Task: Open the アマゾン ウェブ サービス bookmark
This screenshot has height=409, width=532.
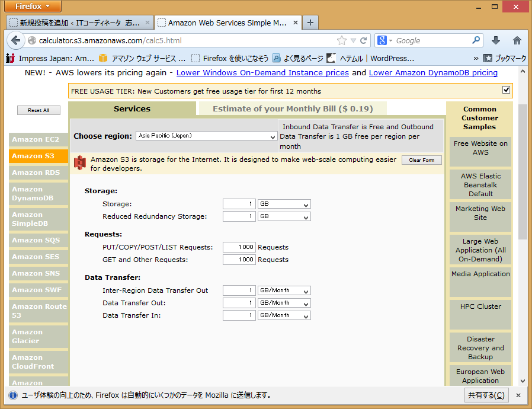Action: click(142, 58)
